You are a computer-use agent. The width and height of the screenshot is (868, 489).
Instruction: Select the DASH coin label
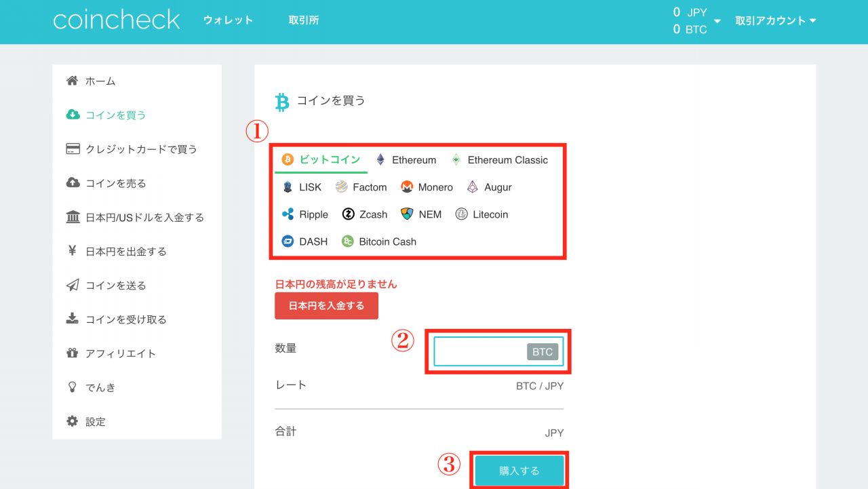[x=313, y=241]
